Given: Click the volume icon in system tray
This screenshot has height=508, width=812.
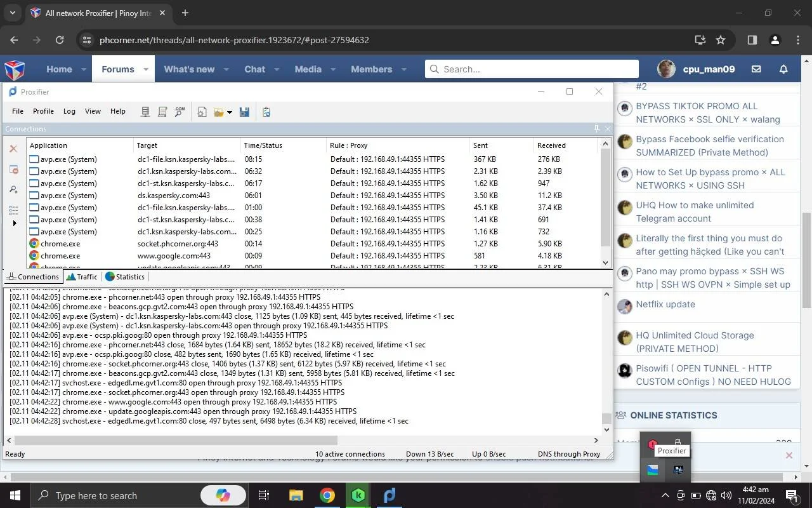Looking at the screenshot, I should coord(726,495).
